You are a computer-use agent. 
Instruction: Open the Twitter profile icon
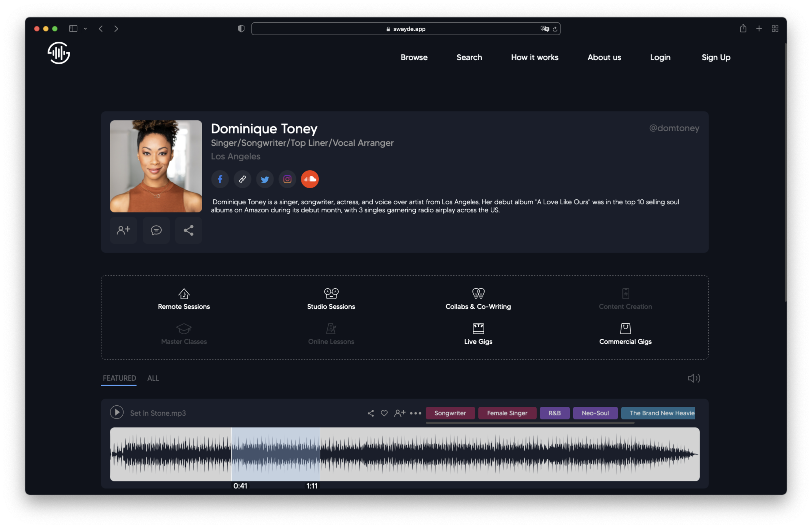[265, 179]
